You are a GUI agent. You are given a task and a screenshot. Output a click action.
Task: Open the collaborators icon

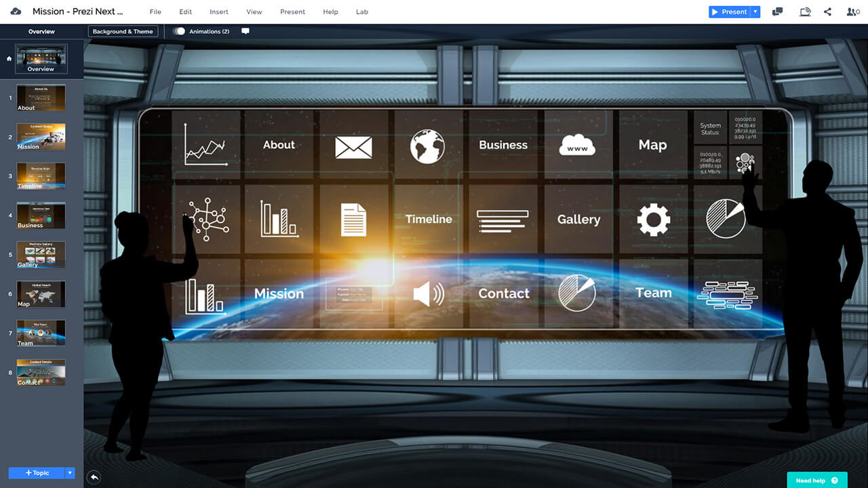coord(852,12)
